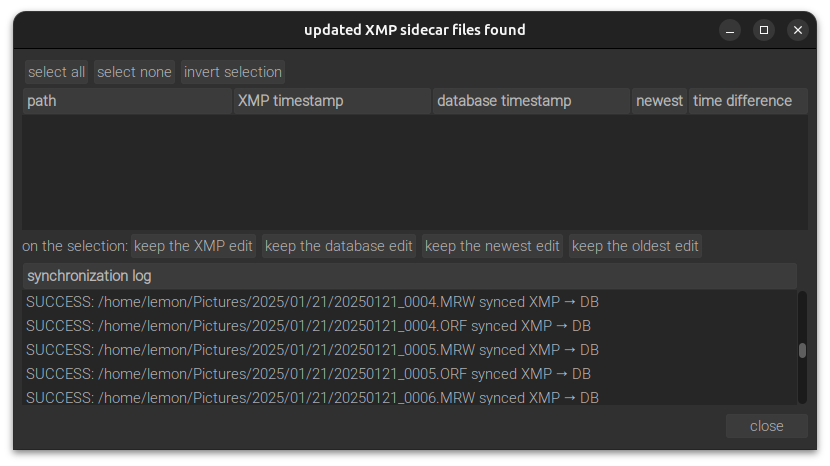Sort by the path column header
This screenshot has width=830, height=466.
[x=127, y=101]
